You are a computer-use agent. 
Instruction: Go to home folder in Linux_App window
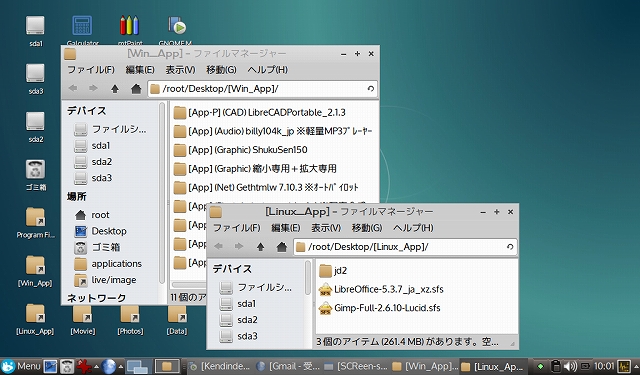tap(282, 246)
